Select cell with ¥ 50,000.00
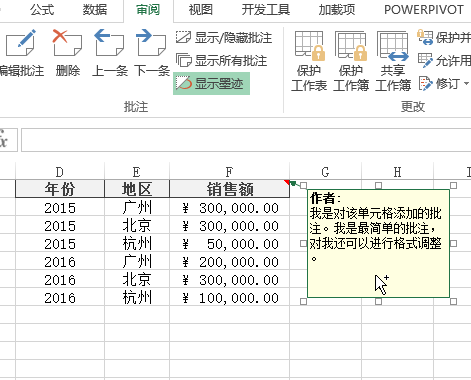 [x=229, y=244]
